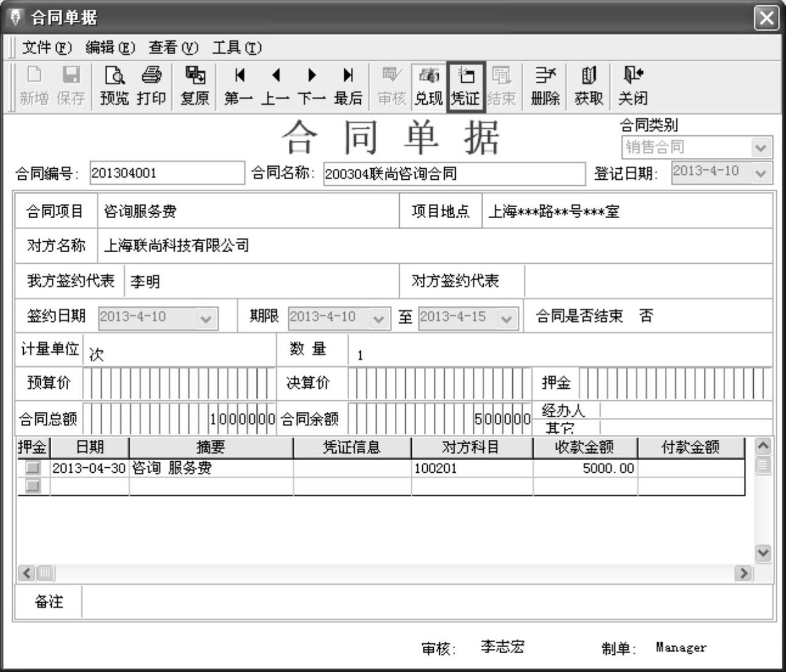786x672 pixels.
Task: Toggle 押金 checkbox in the empty second row
Action: pyautogui.click(x=33, y=486)
